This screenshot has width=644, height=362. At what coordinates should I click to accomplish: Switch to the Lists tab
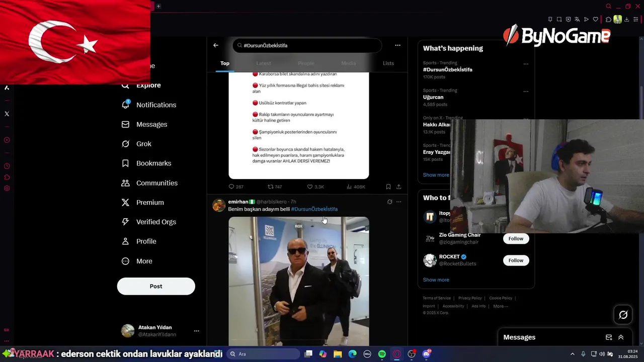click(388, 63)
